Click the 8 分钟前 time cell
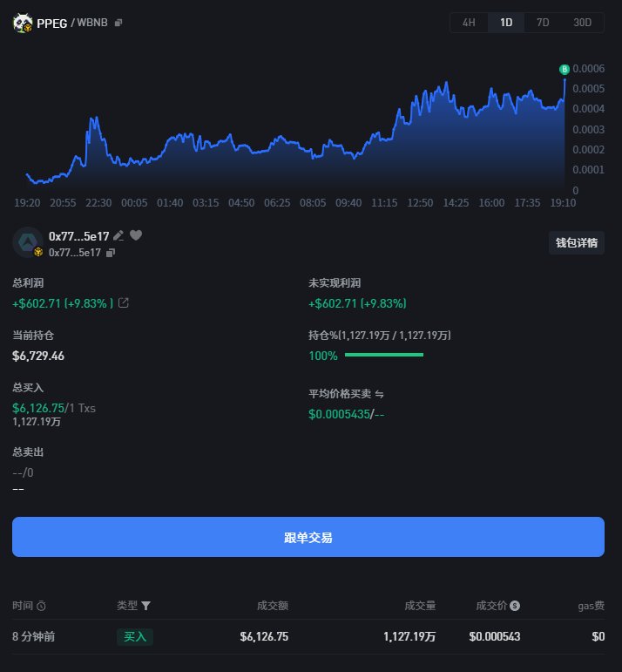The image size is (622, 672). 33,636
